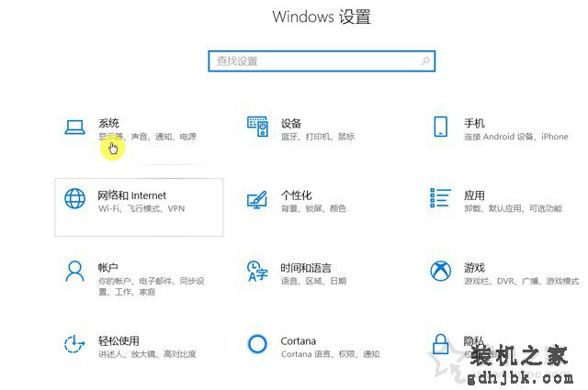Click the Devices keyboard and speaker icon
588x390 pixels.
(257, 127)
